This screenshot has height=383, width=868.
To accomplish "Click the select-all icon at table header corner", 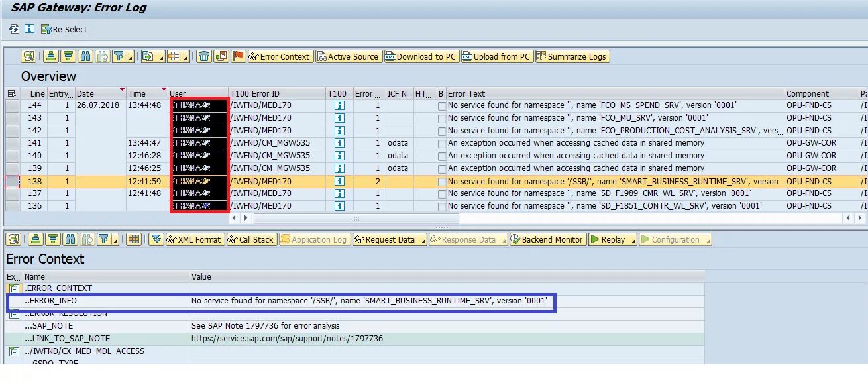I will [11, 93].
